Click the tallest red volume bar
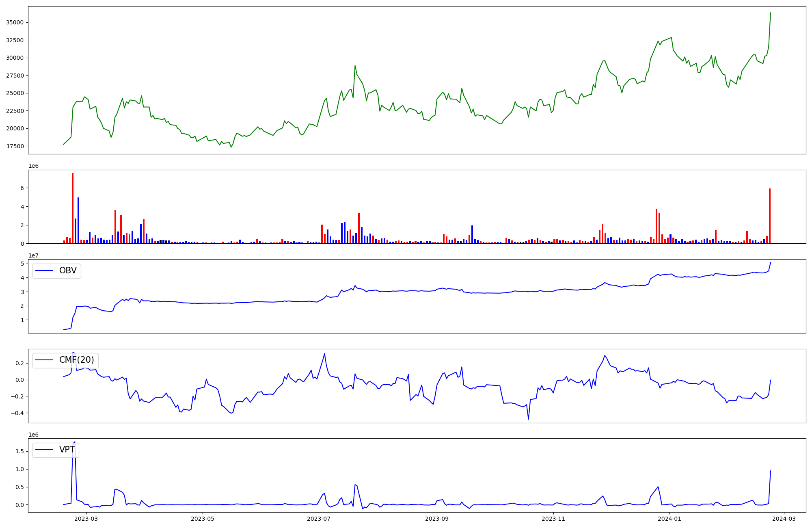 click(x=73, y=208)
